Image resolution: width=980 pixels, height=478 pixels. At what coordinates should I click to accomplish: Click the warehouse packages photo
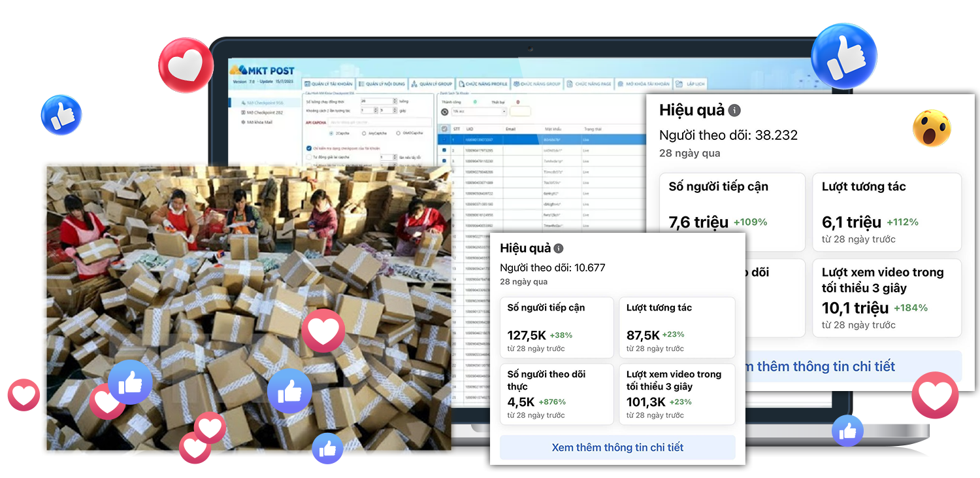[x=248, y=307]
